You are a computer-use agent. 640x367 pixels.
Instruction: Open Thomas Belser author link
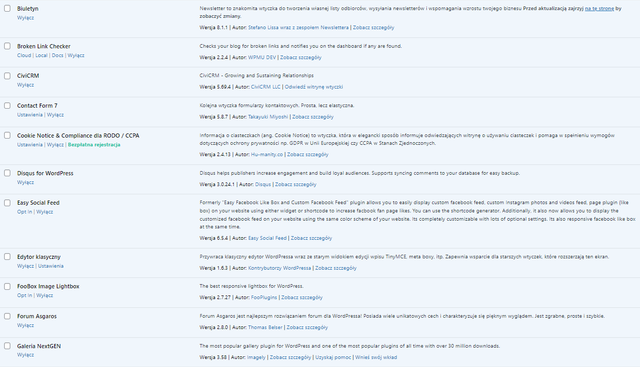coord(265,327)
